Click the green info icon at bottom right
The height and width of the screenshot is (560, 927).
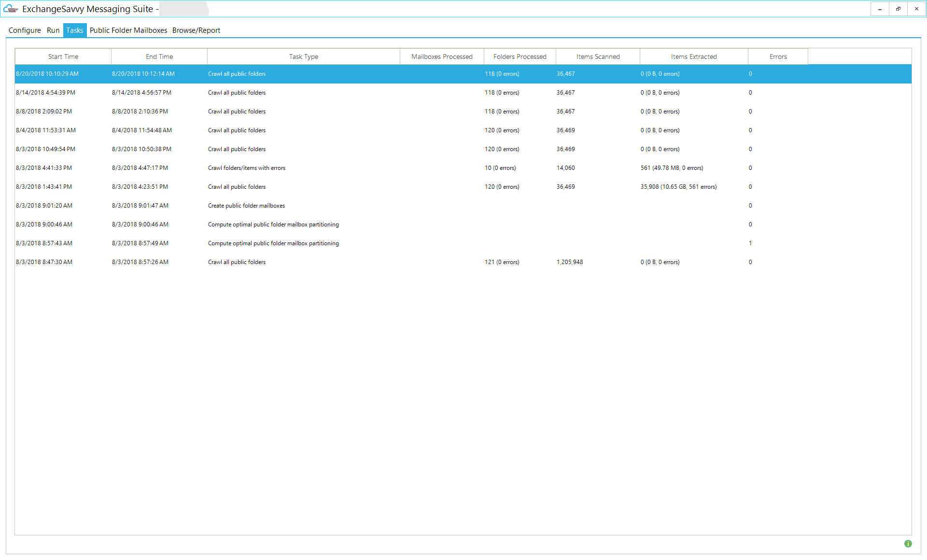(x=908, y=544)
